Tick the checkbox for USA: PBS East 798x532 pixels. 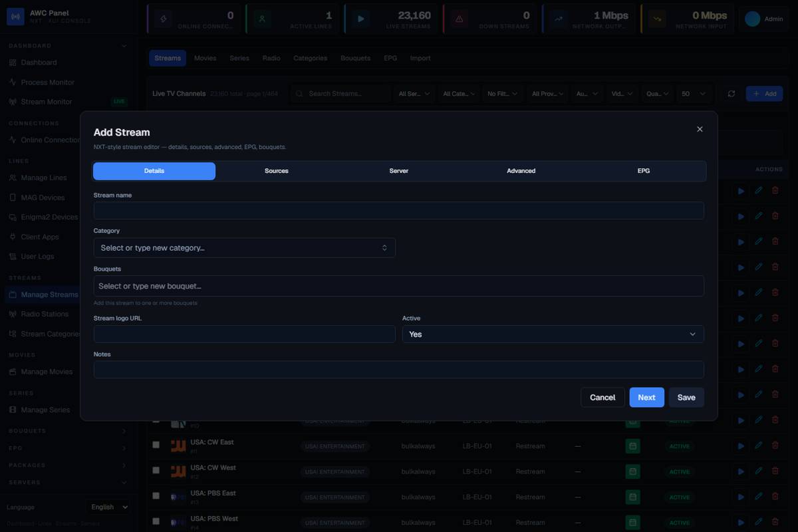(156, 495)
